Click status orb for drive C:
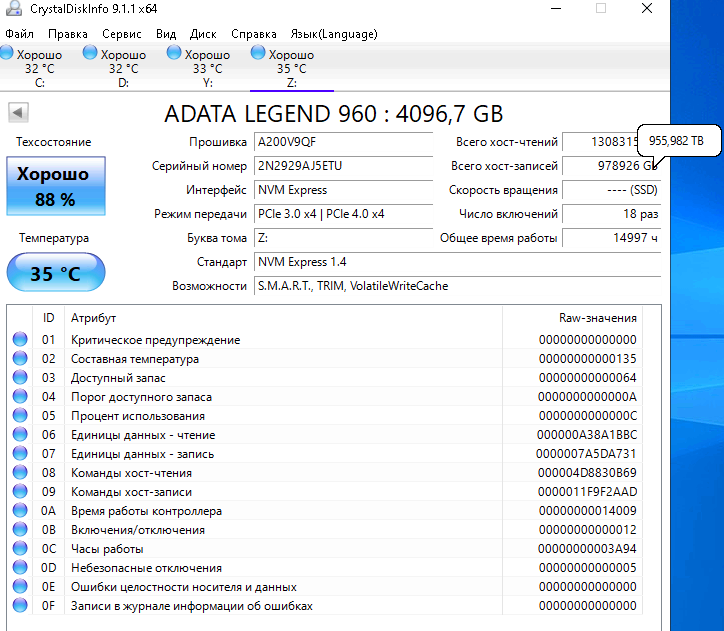 click(6, 53)
